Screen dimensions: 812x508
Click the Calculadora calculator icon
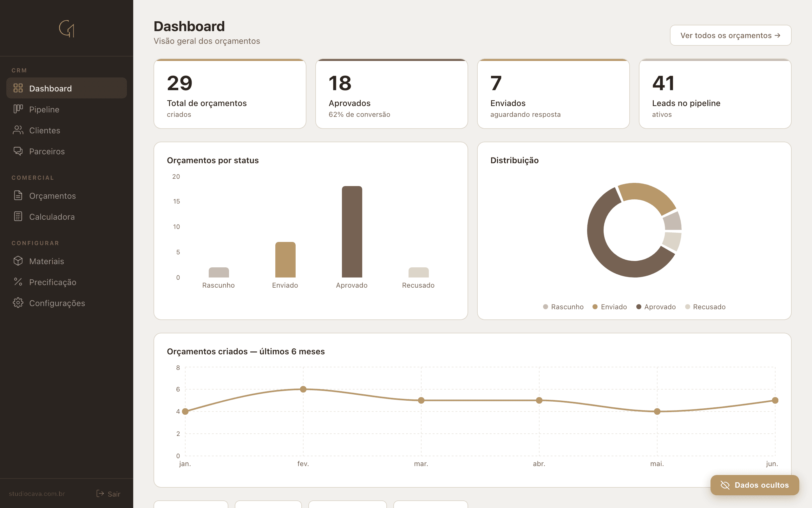click(x=18, y=216)
